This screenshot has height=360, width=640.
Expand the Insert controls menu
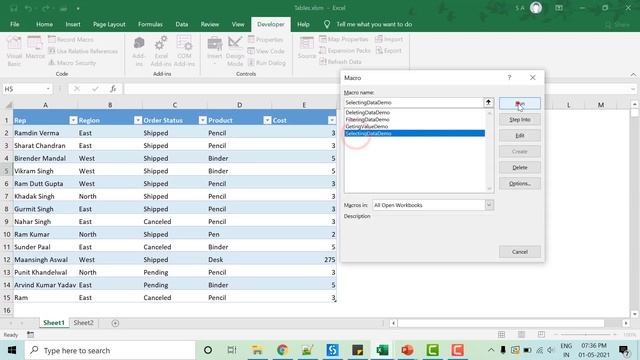click(214, 51)
